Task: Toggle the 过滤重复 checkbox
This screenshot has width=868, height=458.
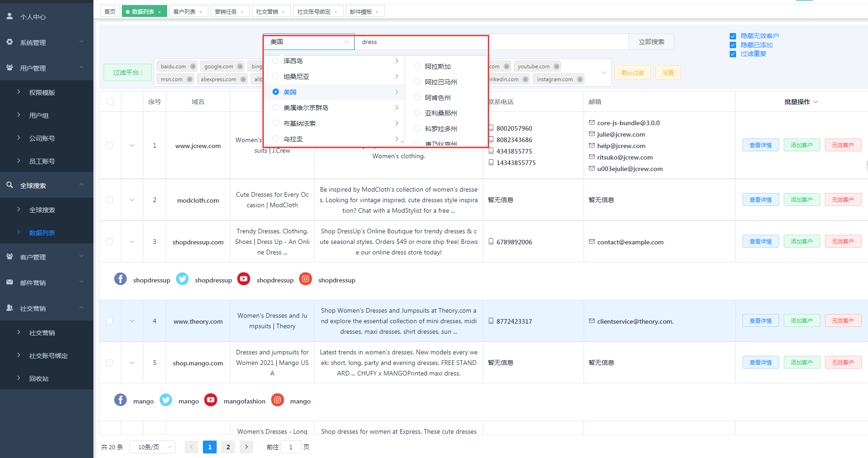Action: [x=733, y=54]
